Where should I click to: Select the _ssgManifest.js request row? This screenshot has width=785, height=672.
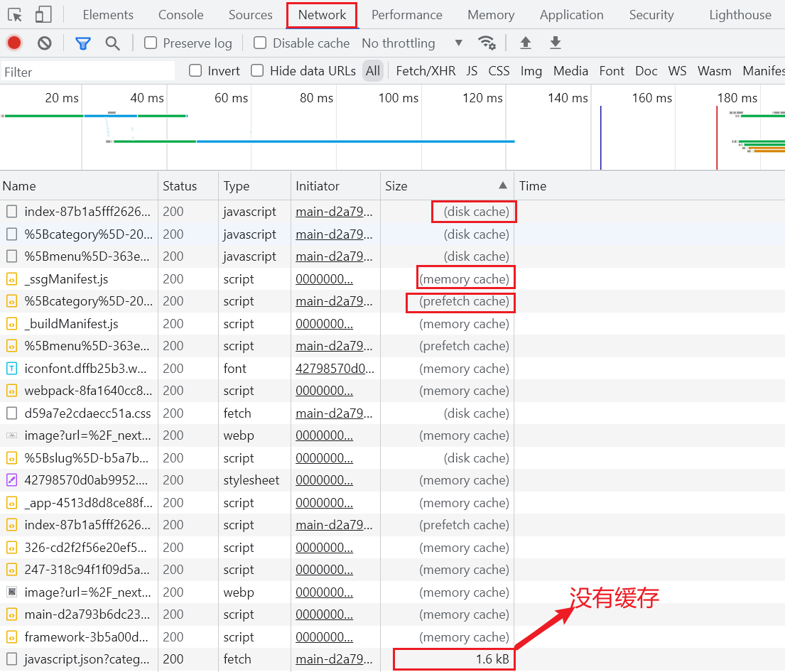point(66,279)
